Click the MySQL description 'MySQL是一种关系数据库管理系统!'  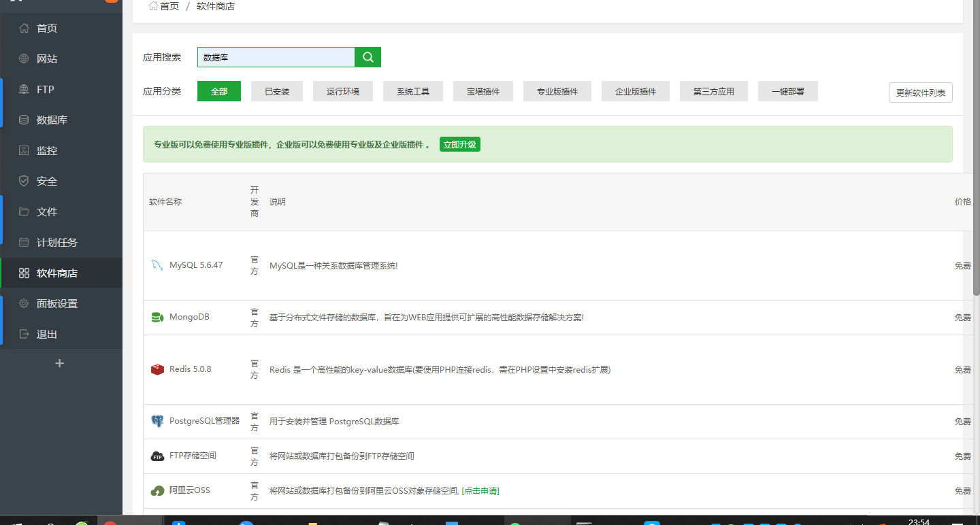(x=333, y=266)
